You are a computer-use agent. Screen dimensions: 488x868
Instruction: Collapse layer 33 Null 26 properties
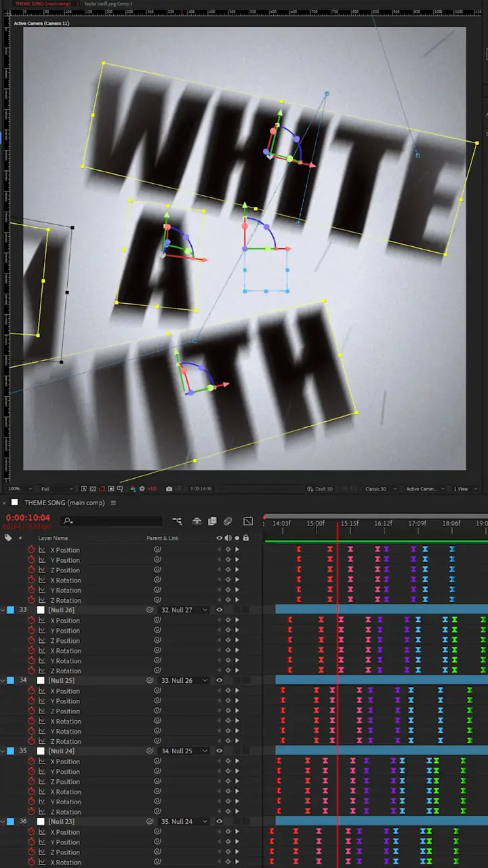3,610
